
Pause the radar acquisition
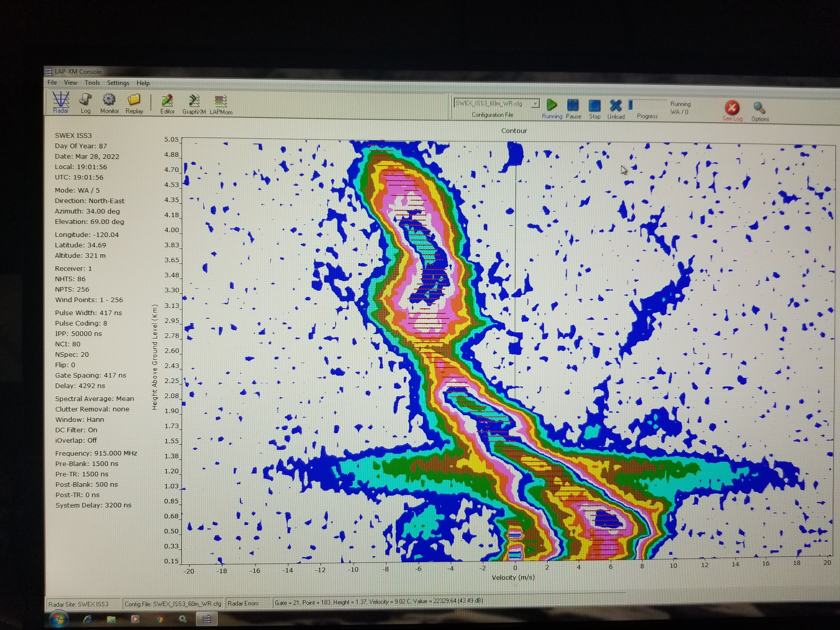pos(573,105)
